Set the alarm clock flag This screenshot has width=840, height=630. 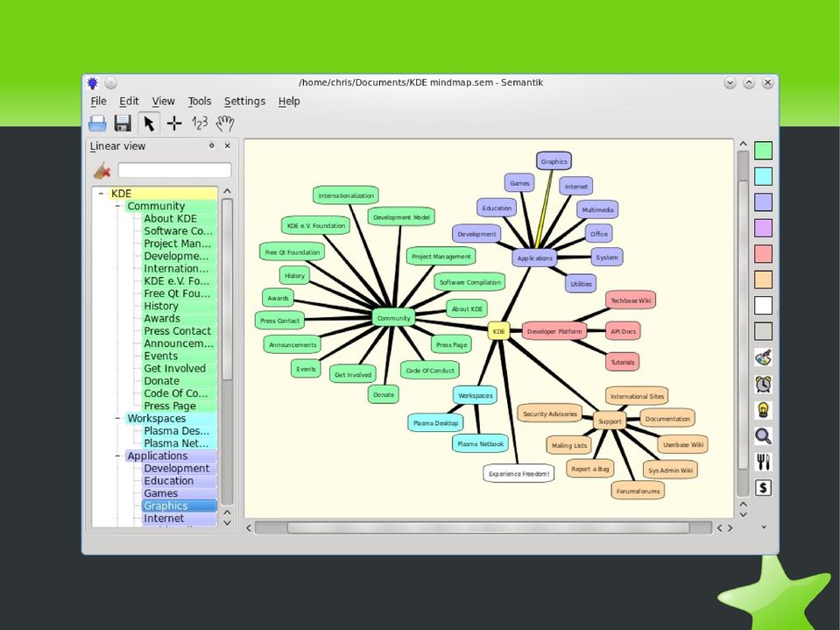[x=764, y=384]
